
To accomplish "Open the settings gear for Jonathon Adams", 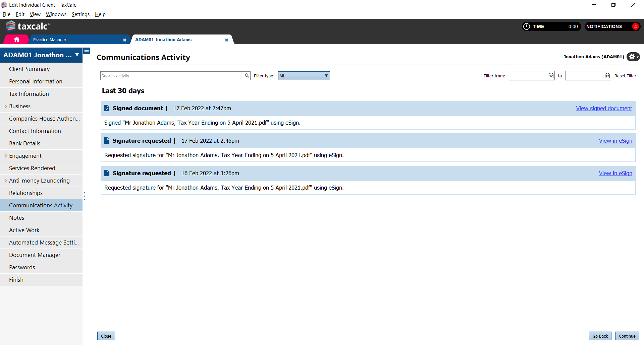I will (x=633, y=57).
